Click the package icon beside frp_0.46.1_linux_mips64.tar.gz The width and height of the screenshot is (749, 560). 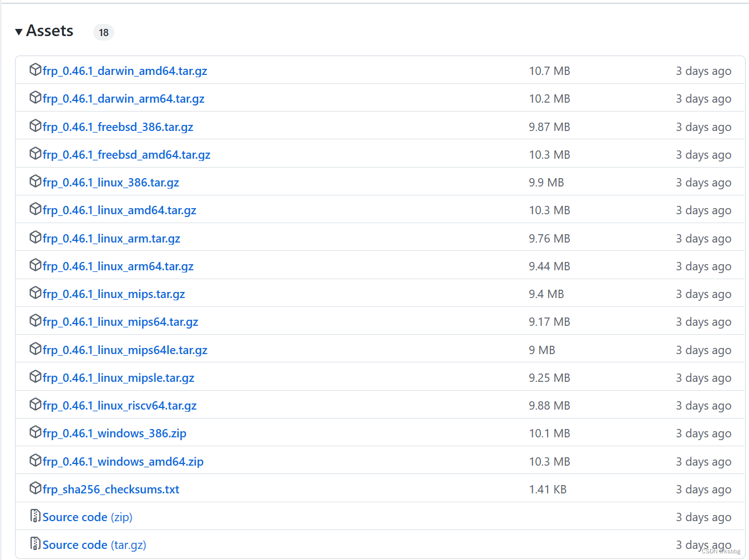(36, 320)
